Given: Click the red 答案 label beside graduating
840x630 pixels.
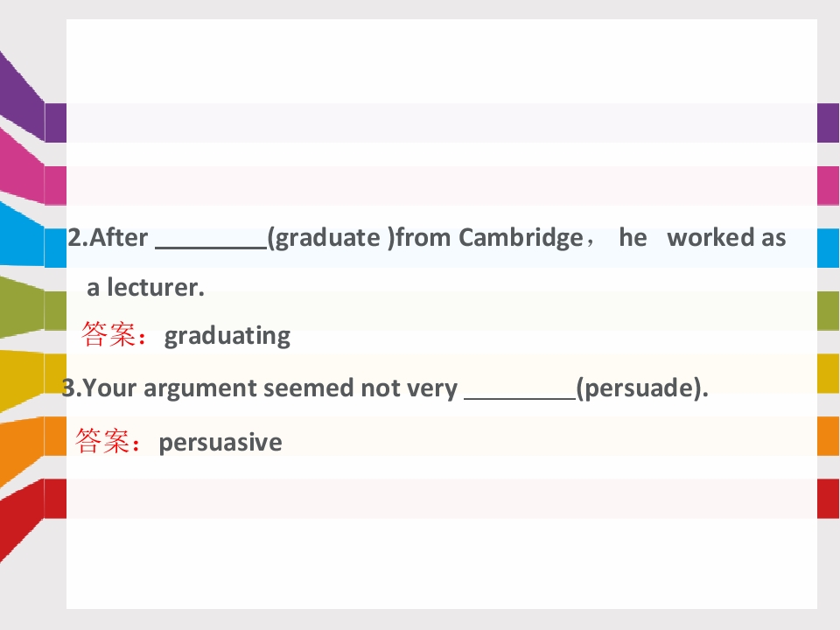Looking at the screenshot, I should coord(114,334).
